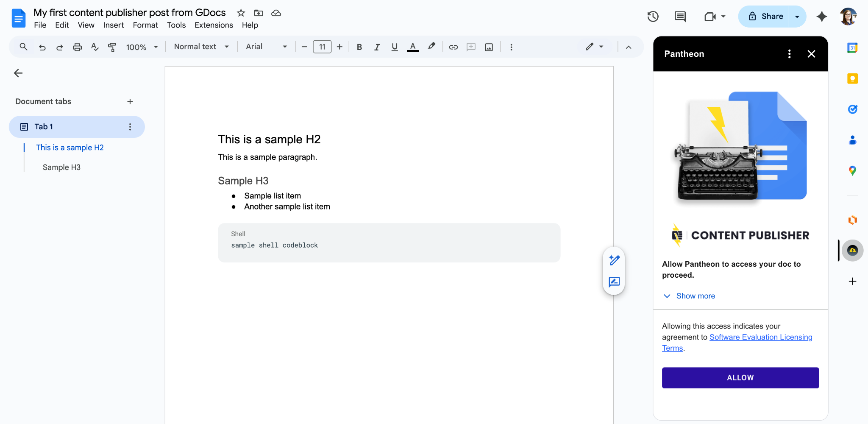
Task: Open the Arial font dropdown
Action: pyautogui.click(x=266, y=47)
